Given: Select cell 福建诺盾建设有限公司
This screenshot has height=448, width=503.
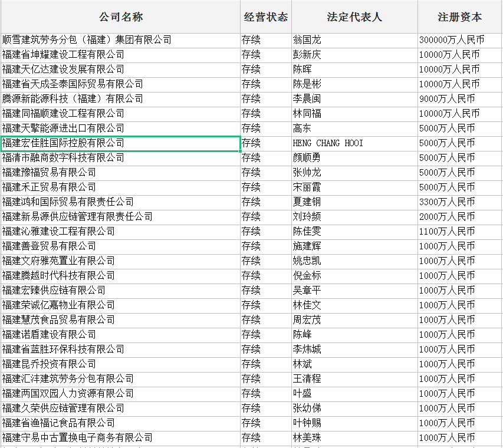Looking at the screenshot, I should pos(121,335).
